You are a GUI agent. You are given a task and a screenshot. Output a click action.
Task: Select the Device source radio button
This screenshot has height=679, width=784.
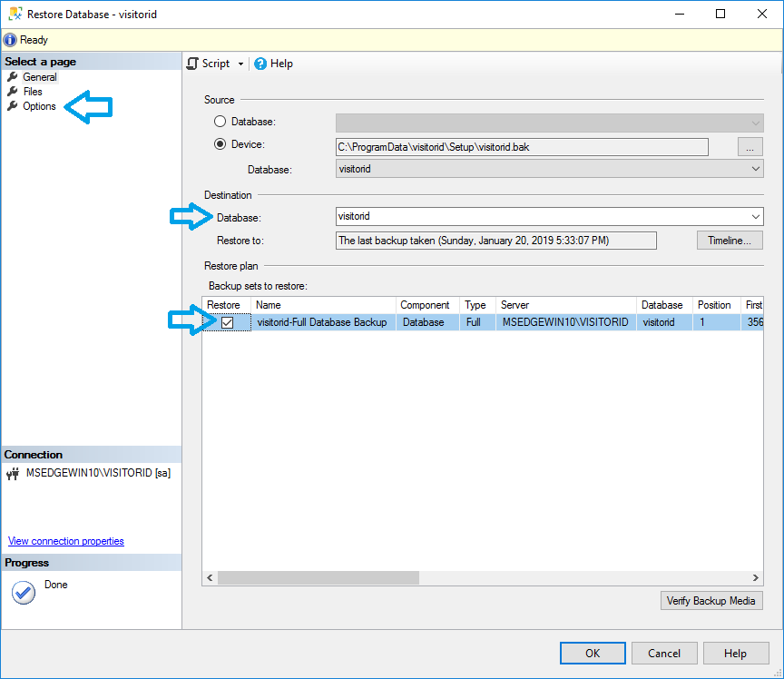(220, 145)
